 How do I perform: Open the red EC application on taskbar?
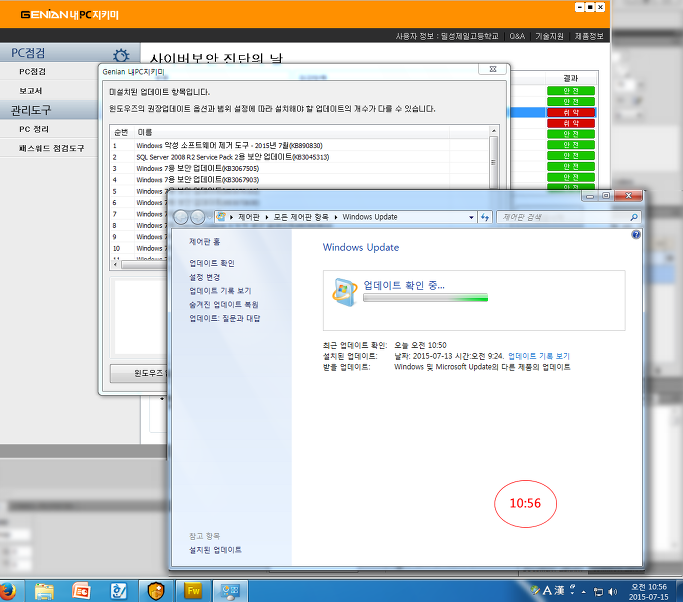click(81, 591)
